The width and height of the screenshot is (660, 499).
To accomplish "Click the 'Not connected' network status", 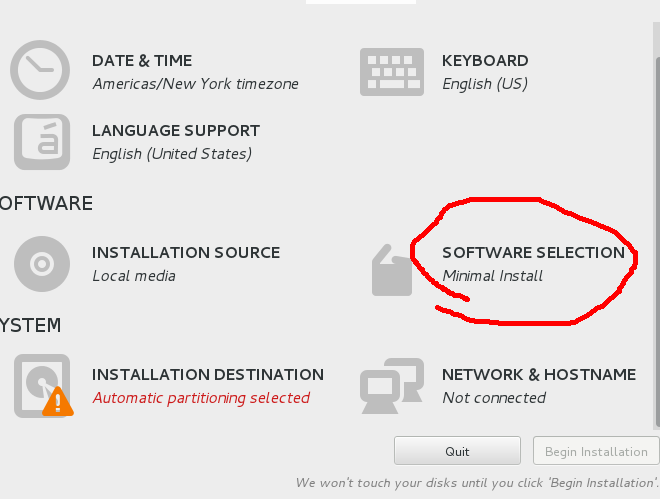I will (494, 398).
